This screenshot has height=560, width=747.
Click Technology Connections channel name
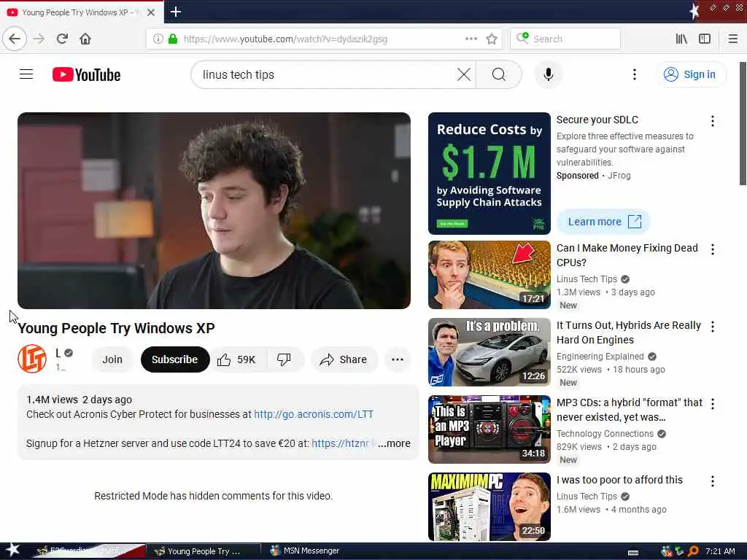tap(605, 433)
